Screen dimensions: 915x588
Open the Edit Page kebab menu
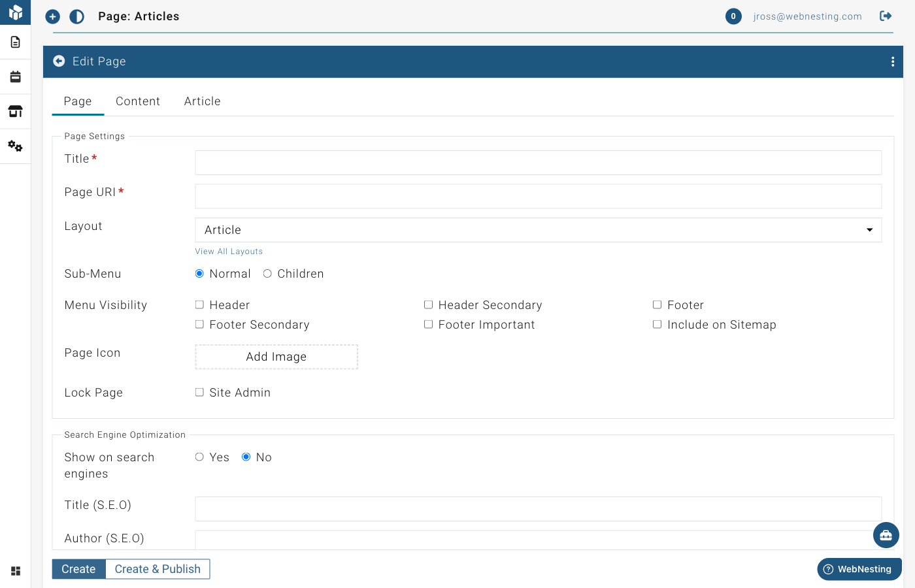tap(893, 61)
